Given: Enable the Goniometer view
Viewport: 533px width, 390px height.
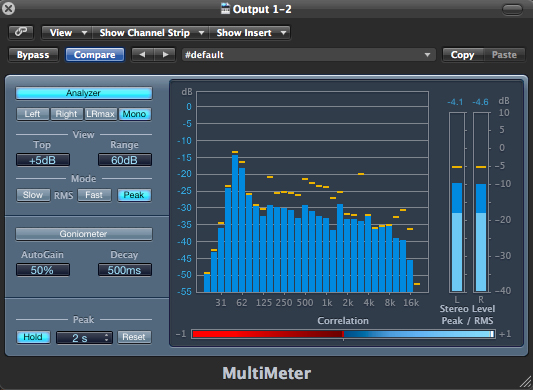Looking at the screenshot, I should coord(84,234).
